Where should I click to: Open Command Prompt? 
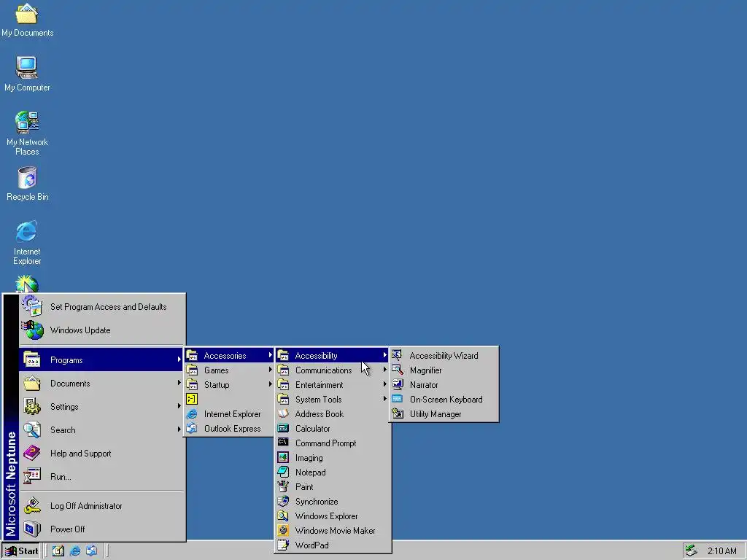[x=333, y=443]
